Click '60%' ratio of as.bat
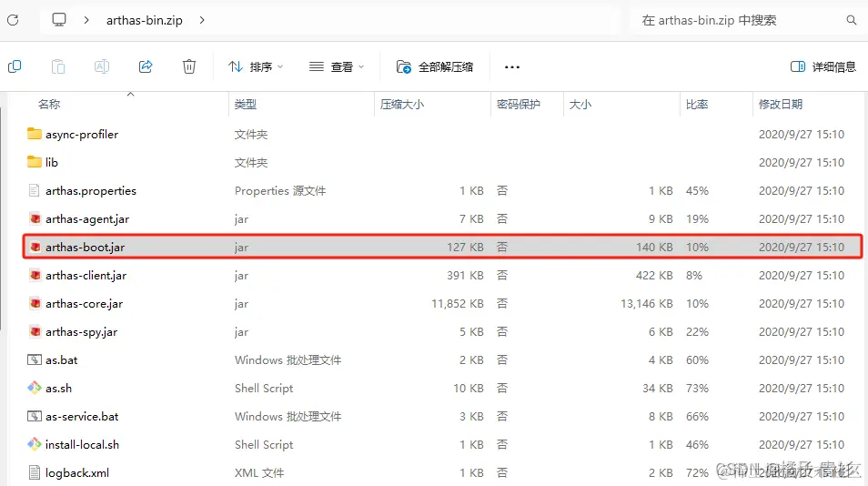This screenshot has width=868, height=486. click(697, 359)
